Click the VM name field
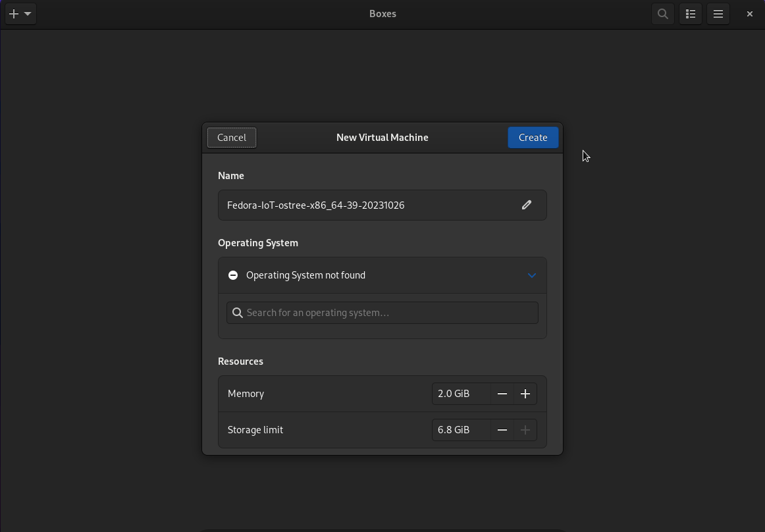 pos(382,205)
